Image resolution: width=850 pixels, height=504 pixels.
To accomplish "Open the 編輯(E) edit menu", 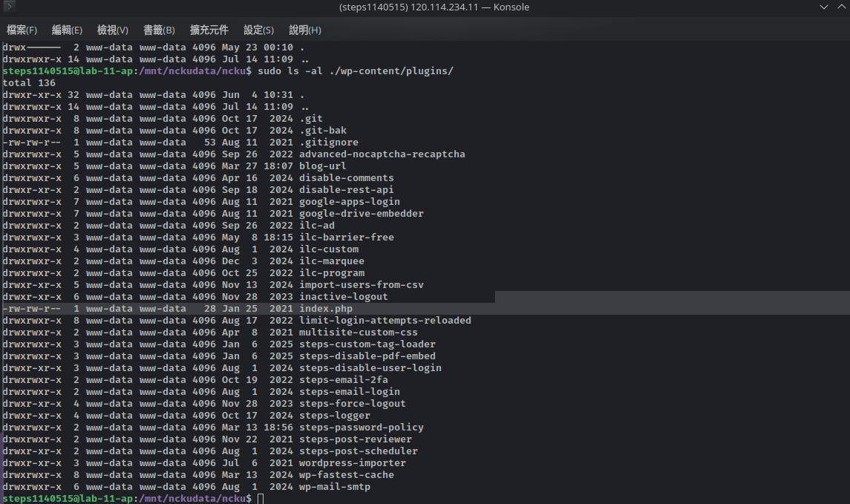I will pyautogui.click(x=67, y=30).
